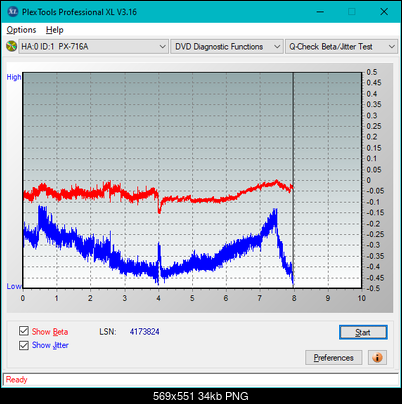This screenshot has height=404, width=402.
Task: Uncheck the Show Jitter checkbox
Action: 24,345
